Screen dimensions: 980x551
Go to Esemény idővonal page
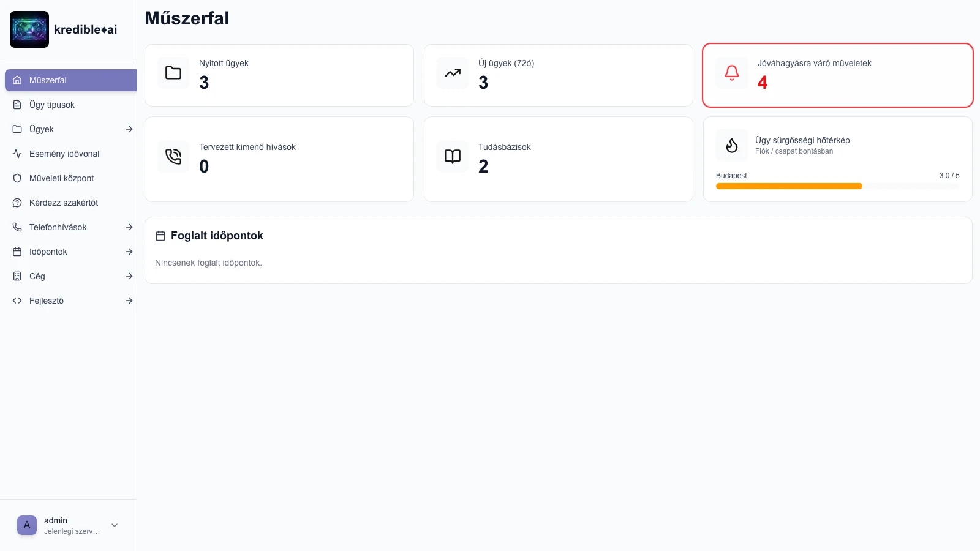click(64, 154)
